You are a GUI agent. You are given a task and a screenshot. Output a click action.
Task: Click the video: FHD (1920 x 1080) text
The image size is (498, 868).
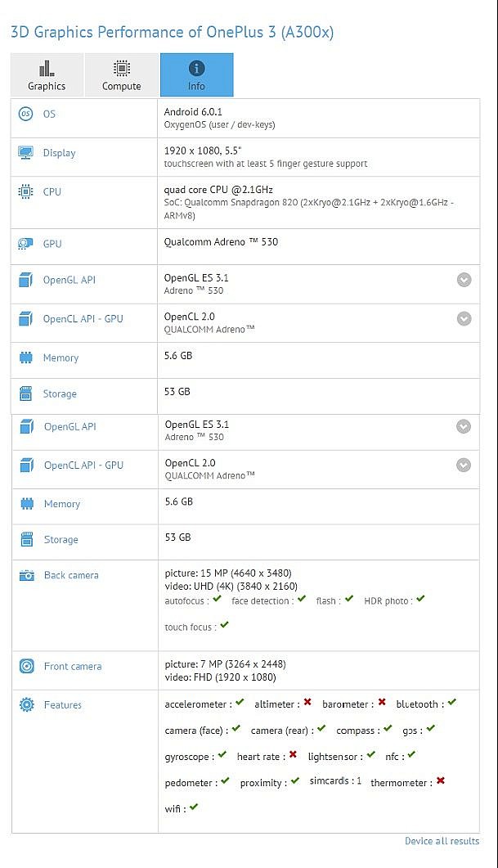point(220,677)
